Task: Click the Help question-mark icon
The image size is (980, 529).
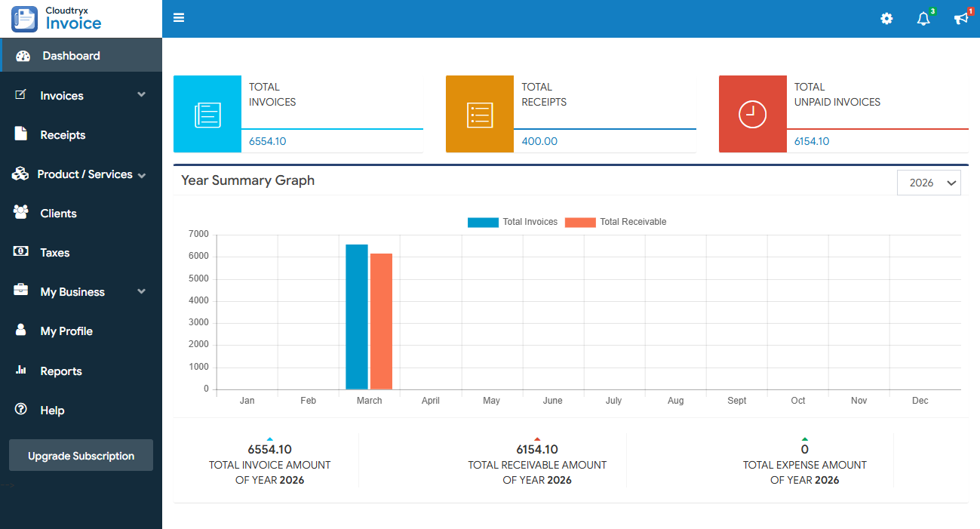Action: [21, 410]
